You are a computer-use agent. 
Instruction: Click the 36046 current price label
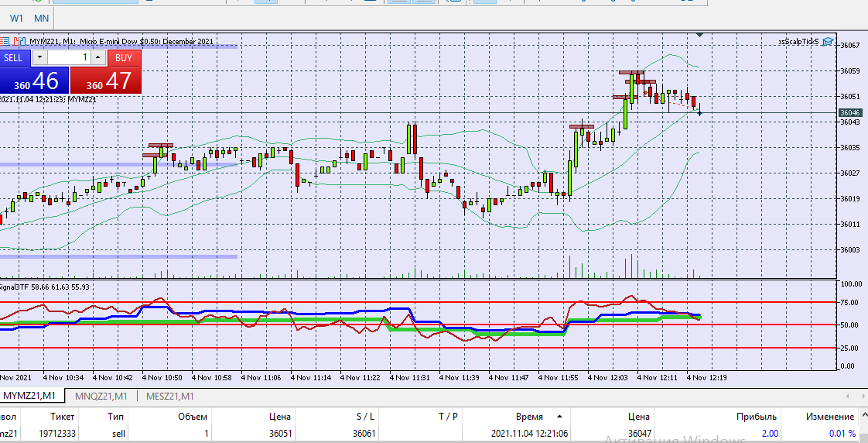(x=849, y=112)
